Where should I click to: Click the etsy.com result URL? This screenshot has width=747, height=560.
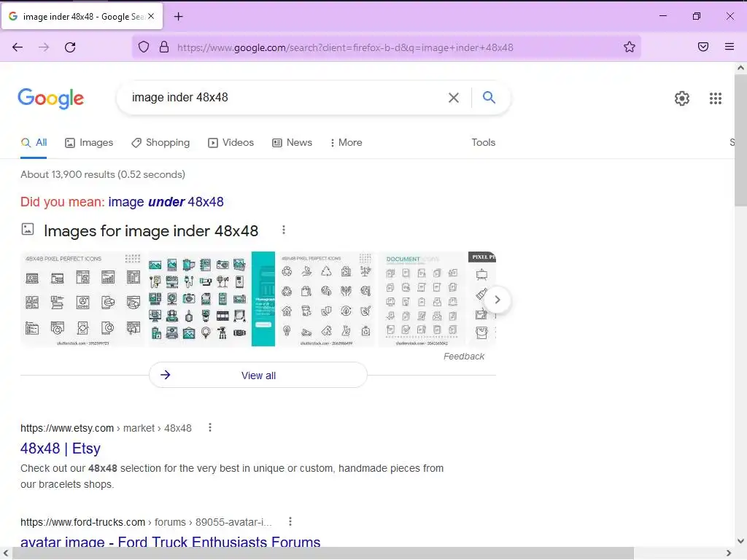[106, 428]
